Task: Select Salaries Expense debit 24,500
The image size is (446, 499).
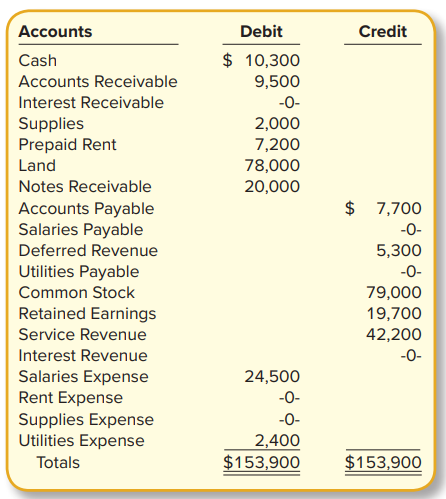Action: [272, 377]
